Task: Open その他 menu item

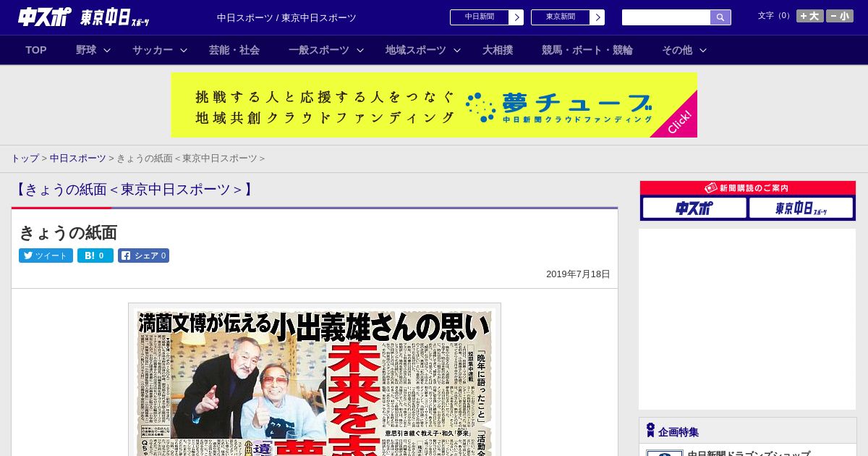Action: 677,50
